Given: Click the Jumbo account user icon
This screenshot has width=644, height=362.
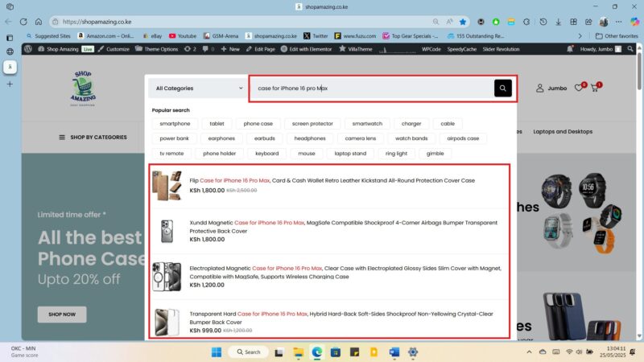Looking at the screenshot, I should point(537,88).
